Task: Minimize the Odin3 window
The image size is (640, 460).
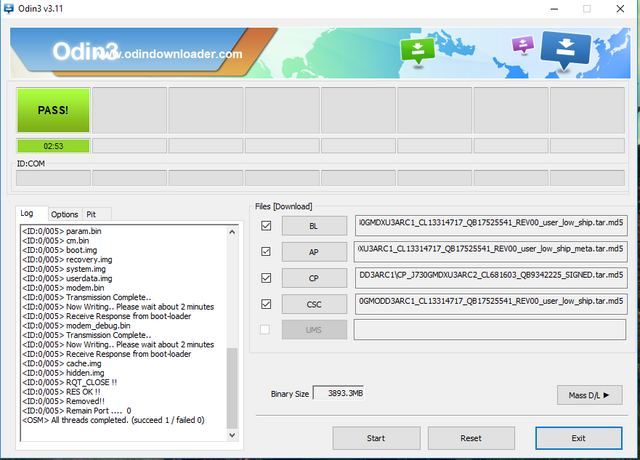Action: pyautogui.click(x=554, y=9)
